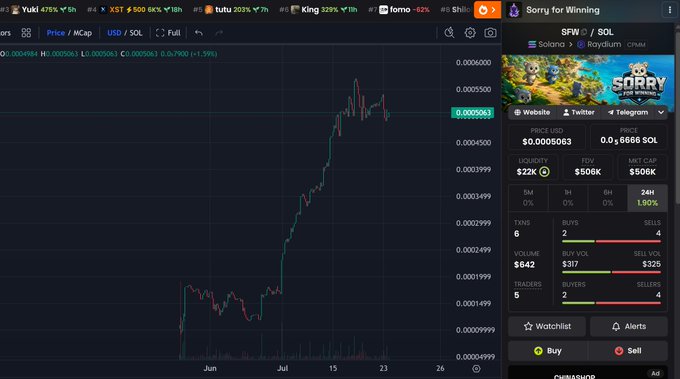Click the Ad badge label
This screenshot has height=379, width=680.
click(655, 373)
